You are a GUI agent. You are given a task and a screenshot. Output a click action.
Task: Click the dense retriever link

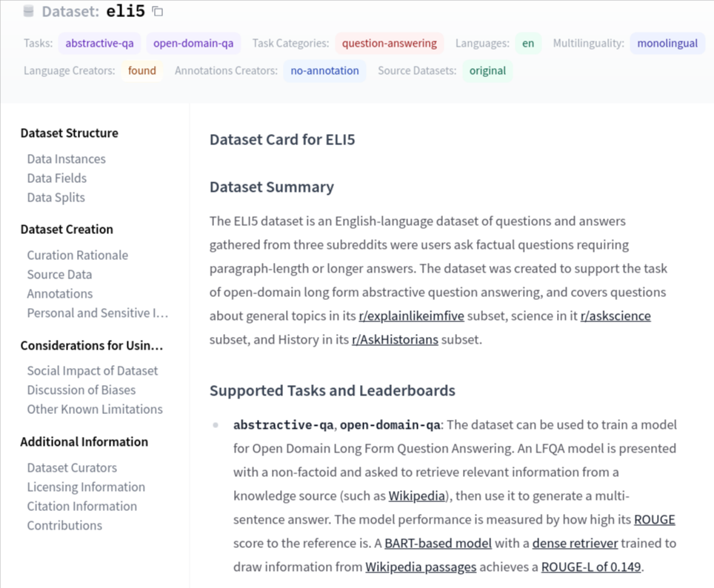pyautogui.click(x=575, y=543)
